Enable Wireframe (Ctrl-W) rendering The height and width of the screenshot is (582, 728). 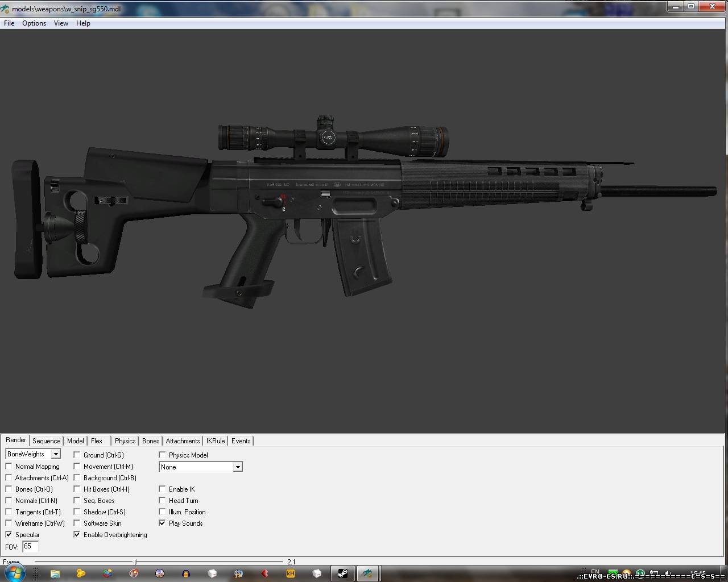(9, 523)
